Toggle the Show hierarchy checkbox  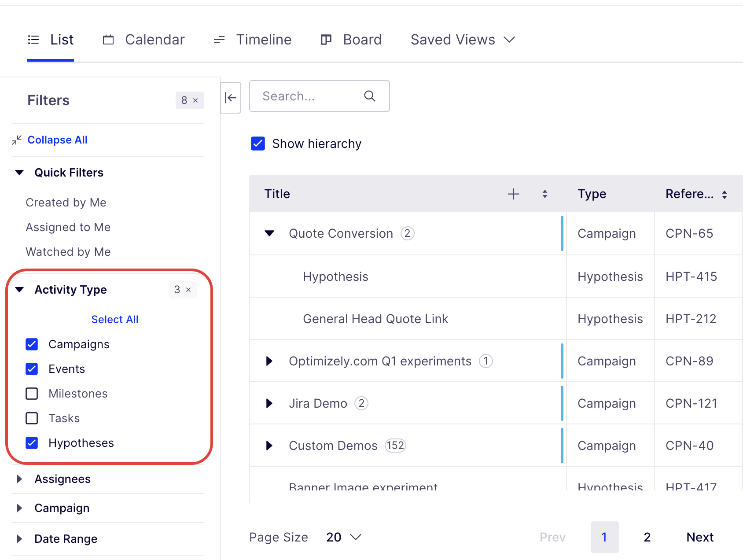(258, 144)
